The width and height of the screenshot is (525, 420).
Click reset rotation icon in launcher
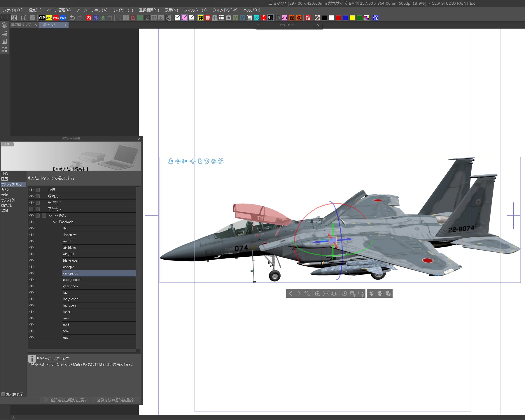(361, 293)
